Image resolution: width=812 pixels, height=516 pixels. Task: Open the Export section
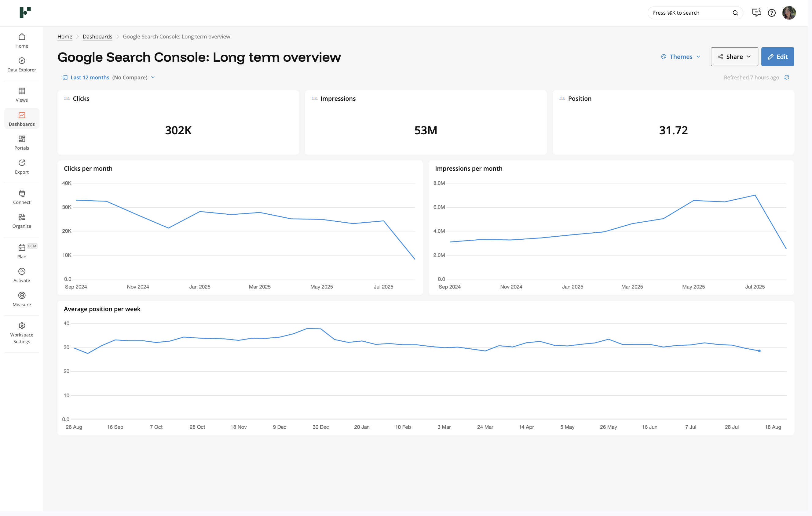[22, 166]
